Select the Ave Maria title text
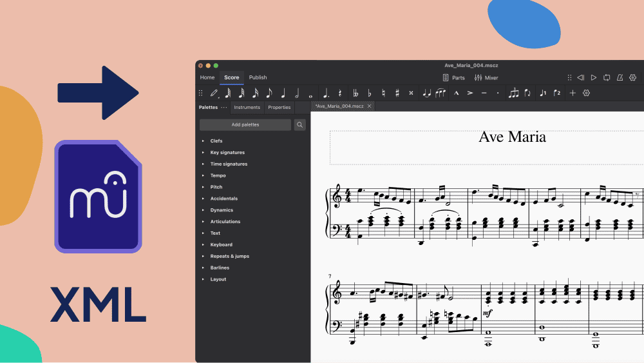 (512, 137)
